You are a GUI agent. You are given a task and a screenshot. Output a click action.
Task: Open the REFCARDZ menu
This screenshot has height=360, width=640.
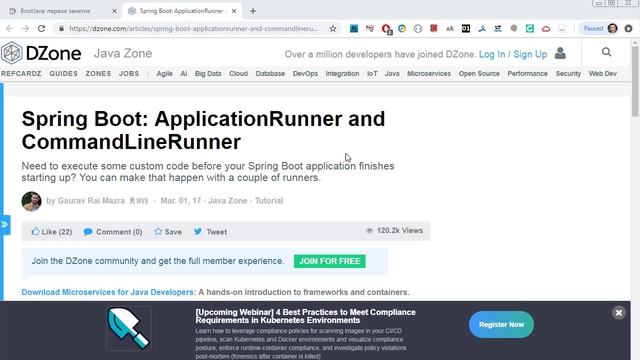tap(21, 73)
